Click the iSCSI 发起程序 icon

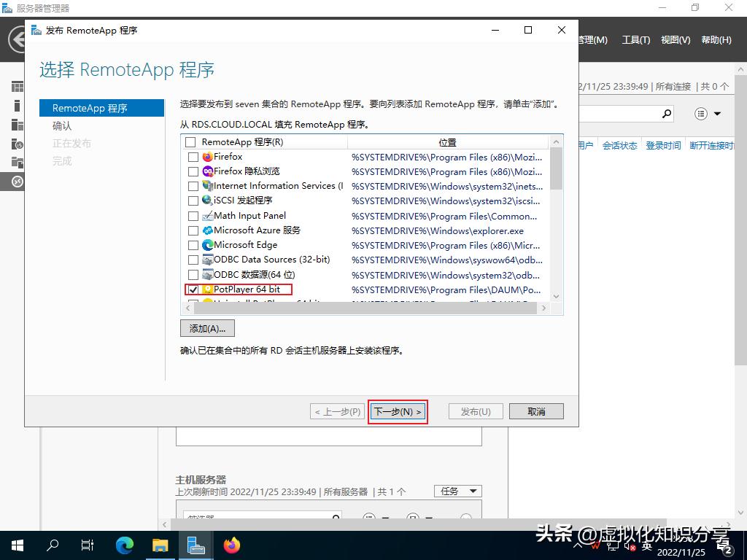[x=208, y=201]
